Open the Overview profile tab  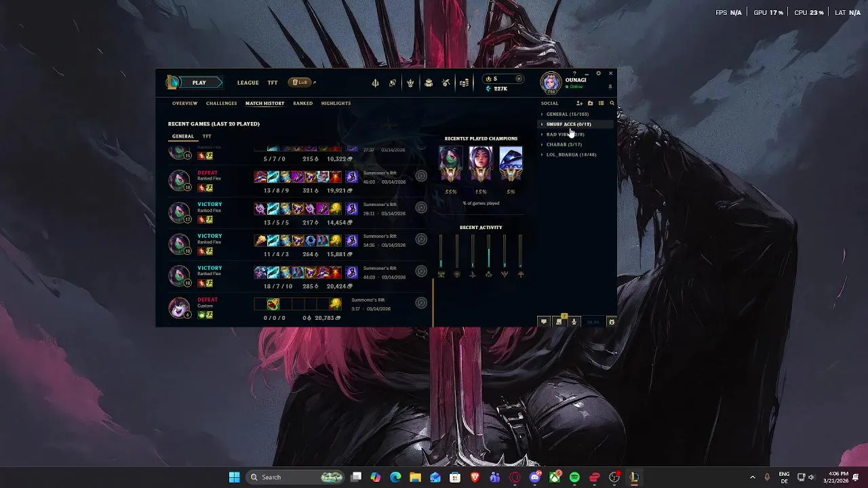point(184,103)
